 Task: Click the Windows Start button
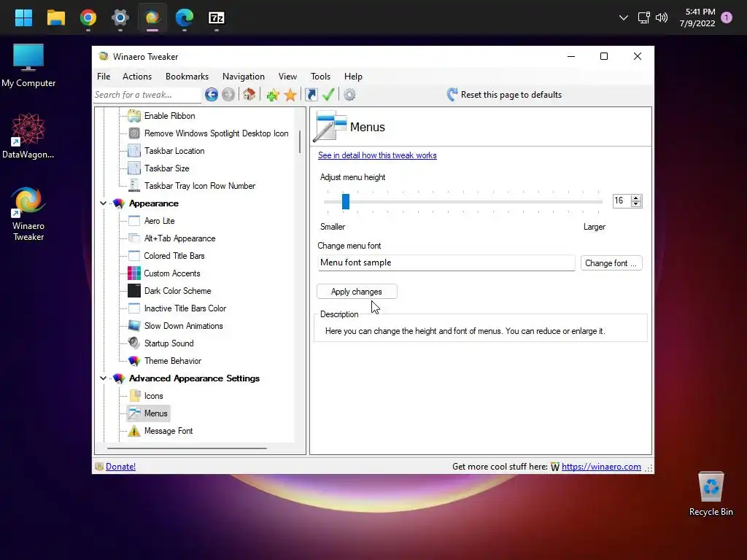click(x=24, y=18)
